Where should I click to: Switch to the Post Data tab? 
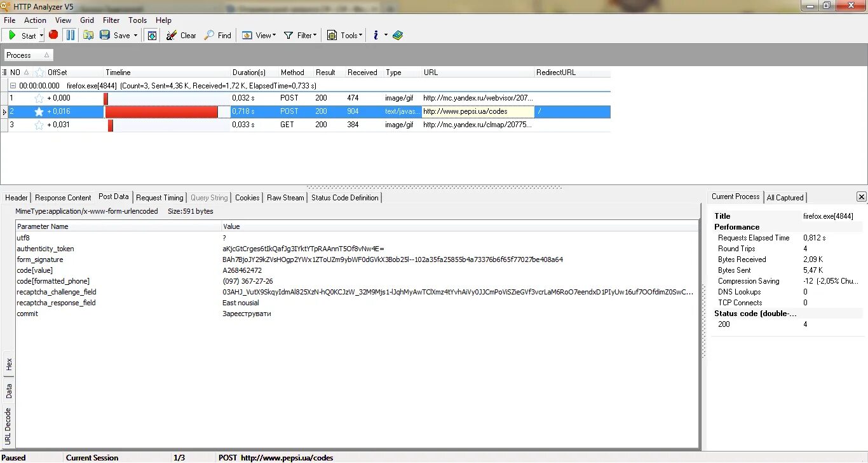(114, 197)
